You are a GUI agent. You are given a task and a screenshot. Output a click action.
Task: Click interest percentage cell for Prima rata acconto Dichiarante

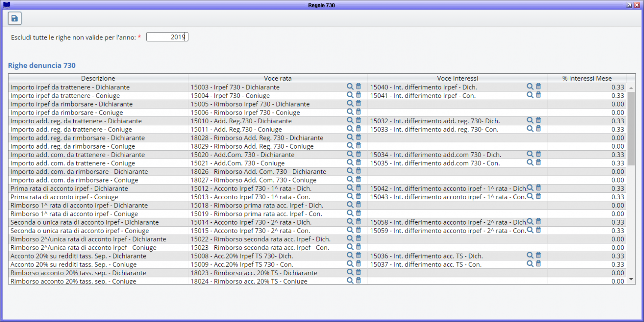coord(587,188)
